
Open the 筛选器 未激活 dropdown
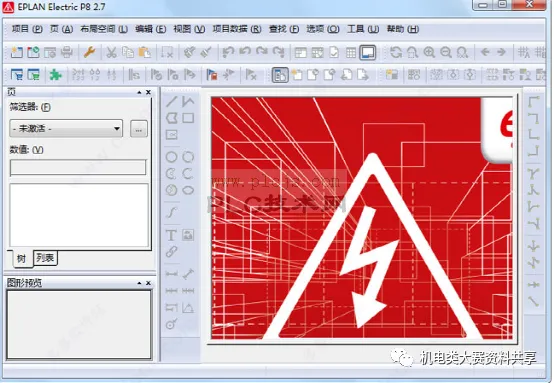[66, 129]
